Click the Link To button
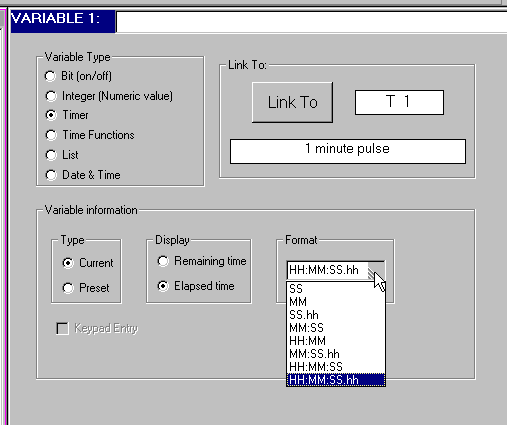Viewport: 507px width, 425px height. (292, 102)
